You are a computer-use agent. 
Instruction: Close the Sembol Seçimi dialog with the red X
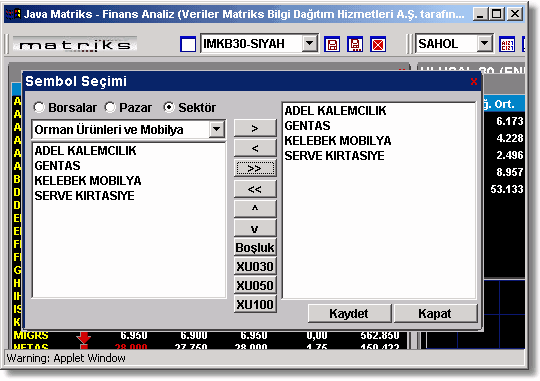tap(474, 82)
